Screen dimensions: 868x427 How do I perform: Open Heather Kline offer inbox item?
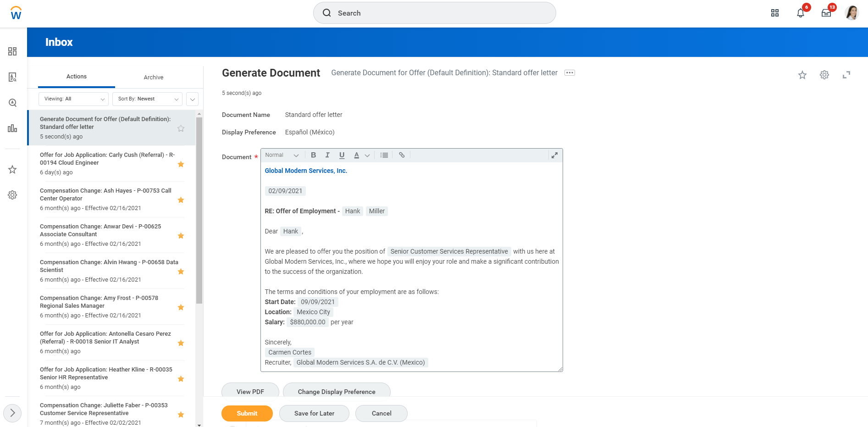coord(111,378)
